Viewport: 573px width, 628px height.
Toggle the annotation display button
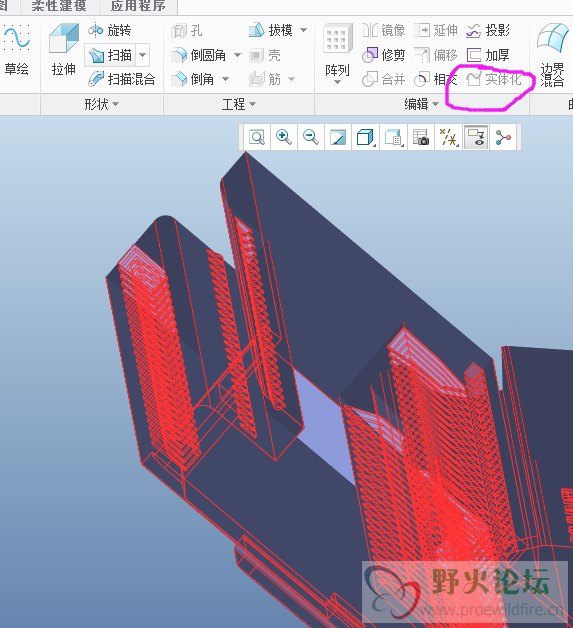pos(476,137)
